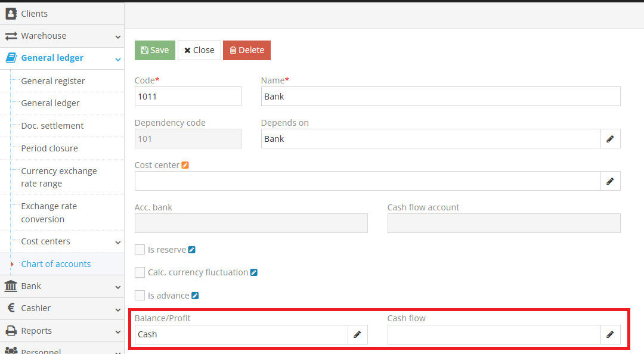Click pencil icon next to Depends on field
644x354 pixels.
[610, 139]
